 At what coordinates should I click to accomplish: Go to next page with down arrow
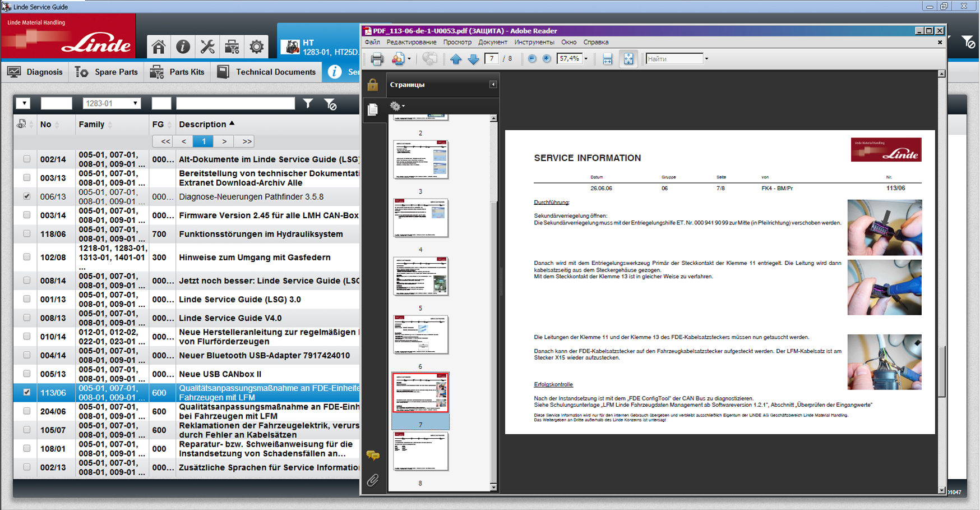(473, 59)
